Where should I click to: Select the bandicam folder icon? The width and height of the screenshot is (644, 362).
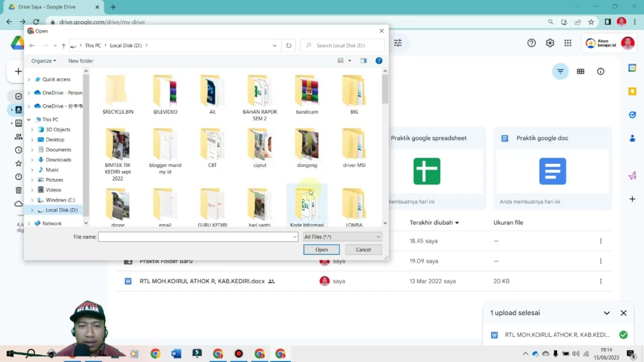click(x=307, y=91)
